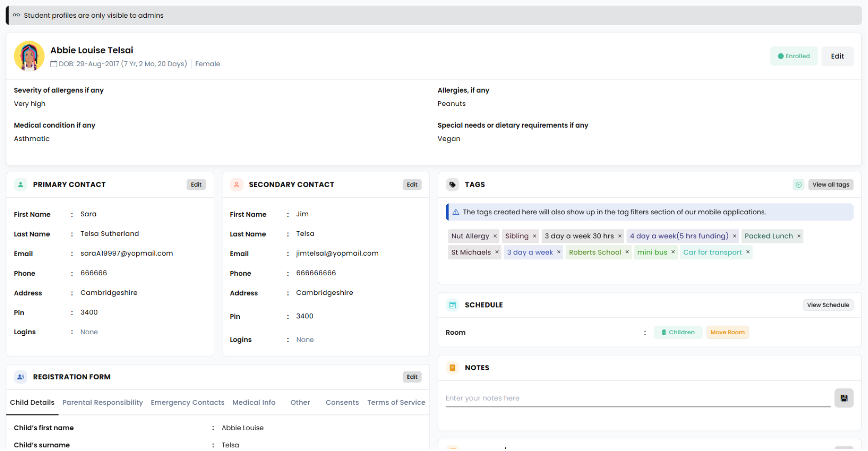Click the Notes section icon
This screenshot has height=451, width=868.
(452, 368)
